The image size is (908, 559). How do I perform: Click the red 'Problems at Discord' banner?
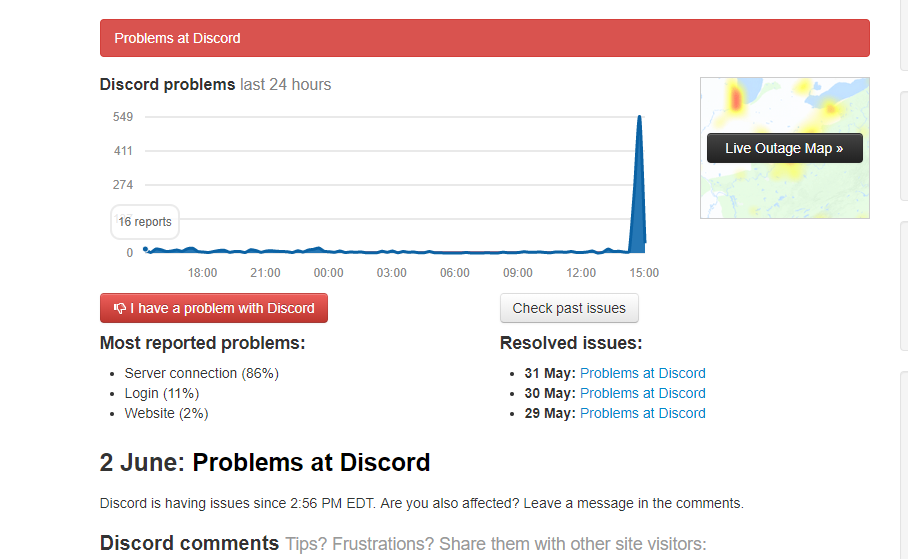(485, 38)
